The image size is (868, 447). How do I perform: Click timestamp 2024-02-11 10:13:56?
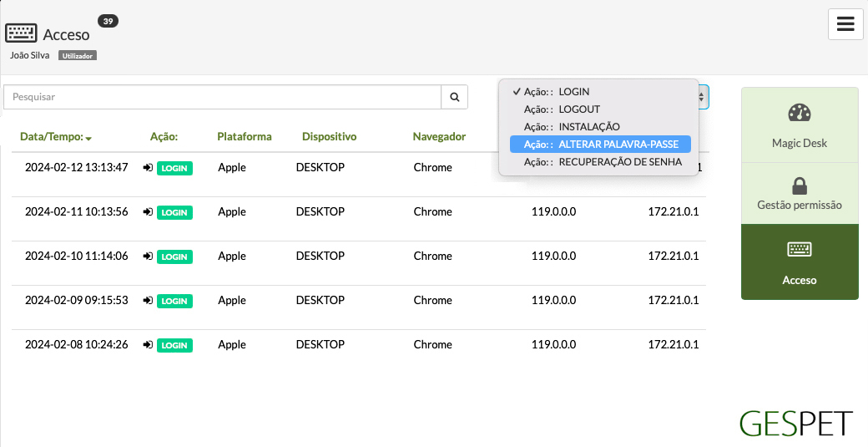pos(77,211)
